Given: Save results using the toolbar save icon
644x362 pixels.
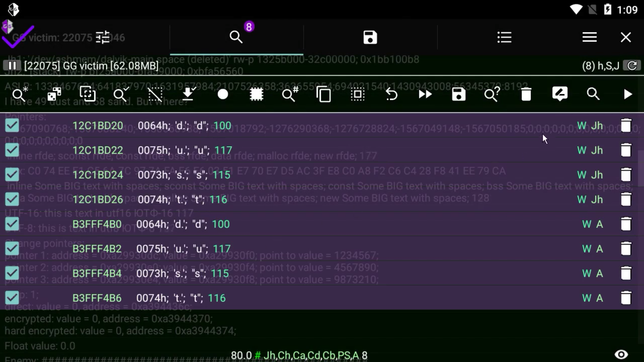Looking at the screenshot, I should (x=459, y=94).
